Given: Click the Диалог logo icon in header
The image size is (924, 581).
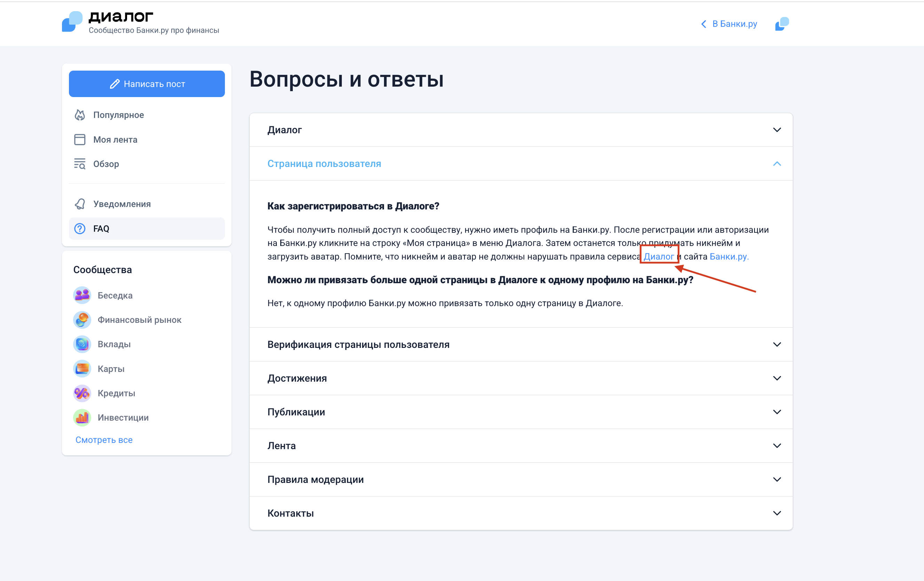Looking at the screenshot, I should click(72, 22).
